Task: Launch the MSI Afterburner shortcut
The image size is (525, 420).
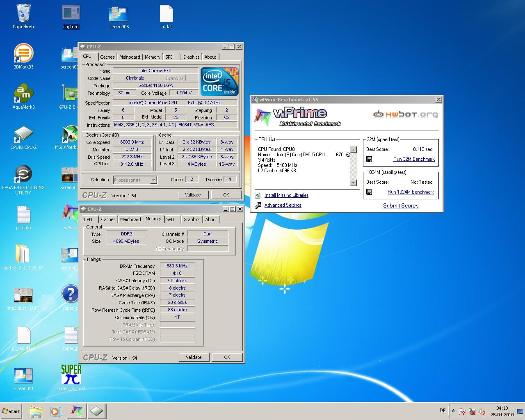Action: coord(68,137)
